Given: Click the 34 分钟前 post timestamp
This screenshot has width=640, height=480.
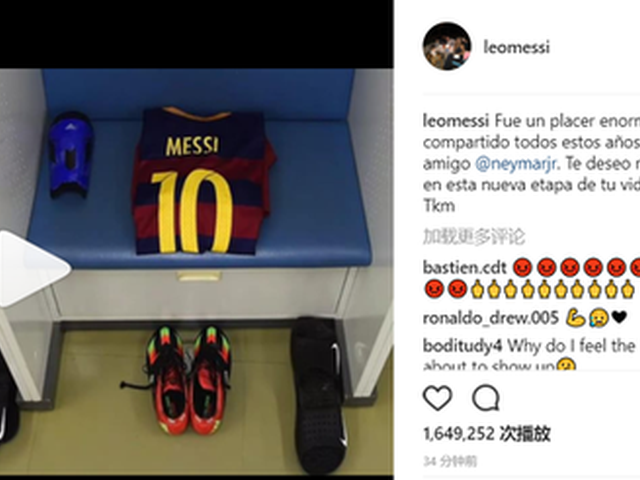Looking at the screenshot, I should pos(450,462).
